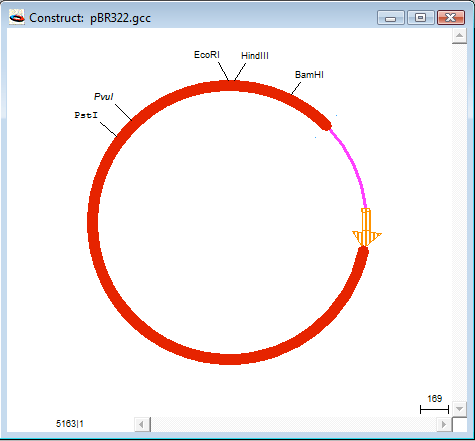The image size is (475, 441).
Task: Minimize the pBR322.gcc construct window
Action: click(390, 18)
